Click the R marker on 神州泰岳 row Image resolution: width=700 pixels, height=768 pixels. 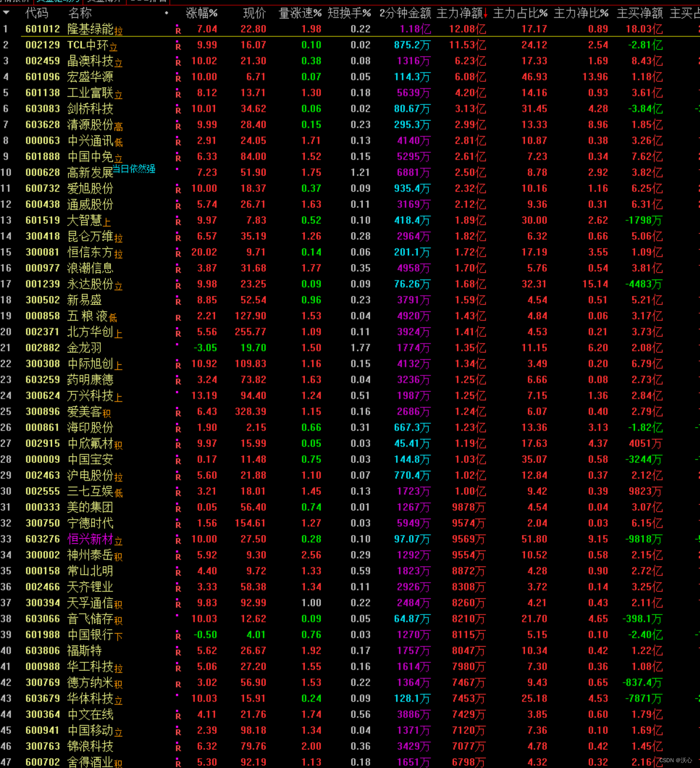178,556
